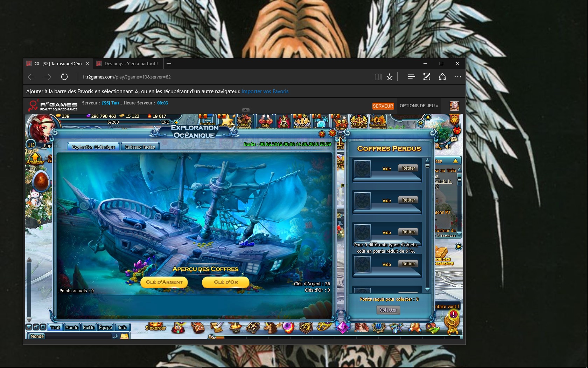Screen dimensions: 588x368
Task: Toggle game sound speaker icon
Action: pyautogui.click(x=447, y=146)
